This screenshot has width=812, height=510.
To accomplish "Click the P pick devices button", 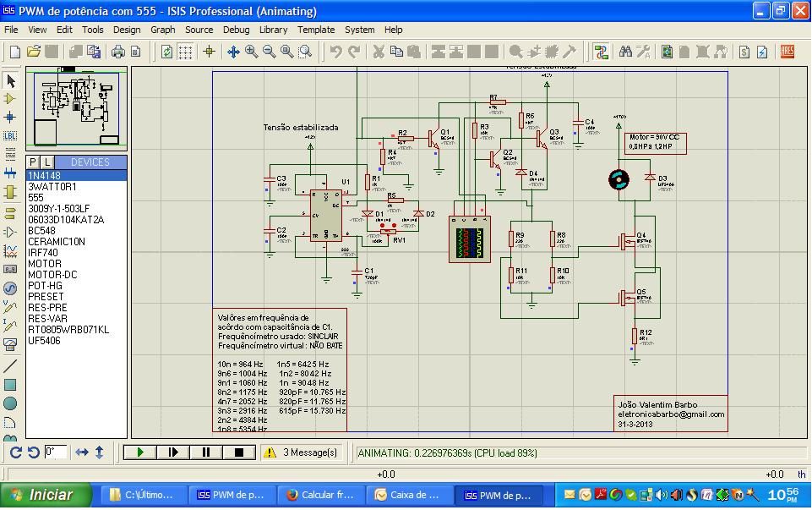I will pos(33,162).
